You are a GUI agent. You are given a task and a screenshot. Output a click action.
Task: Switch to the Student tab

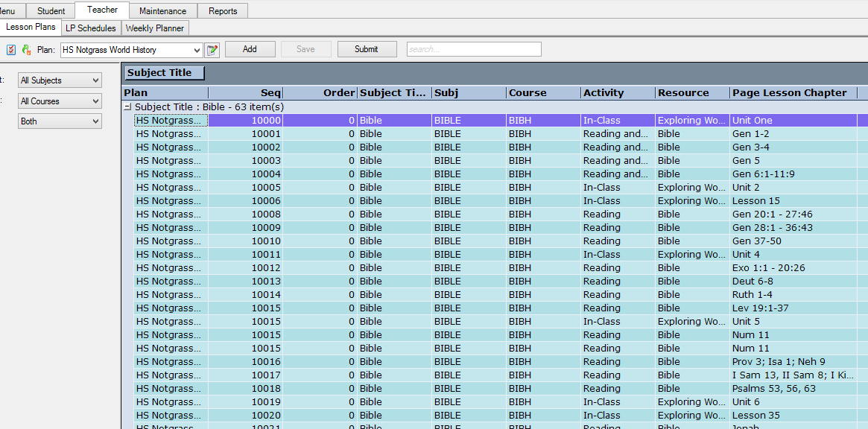(51, 11)
